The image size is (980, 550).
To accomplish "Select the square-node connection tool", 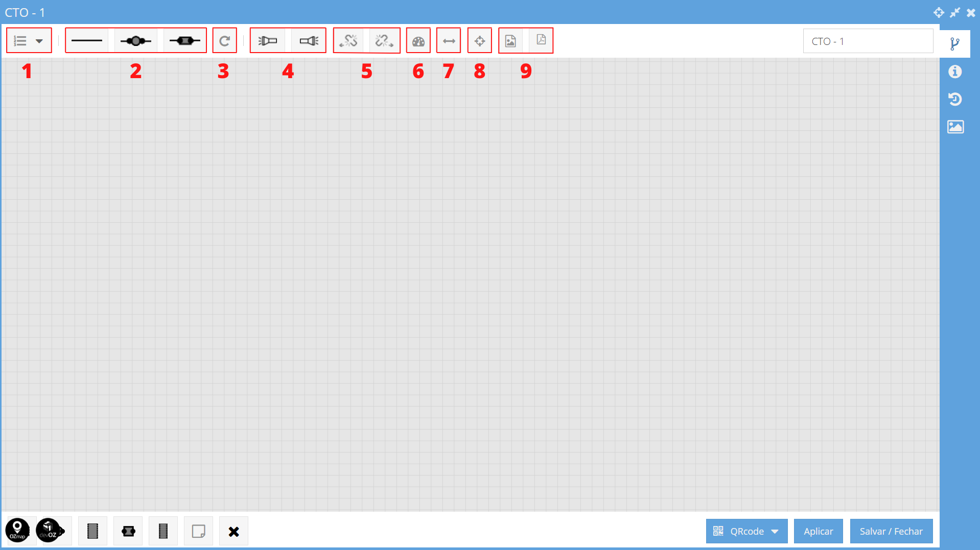I will 184,41.
